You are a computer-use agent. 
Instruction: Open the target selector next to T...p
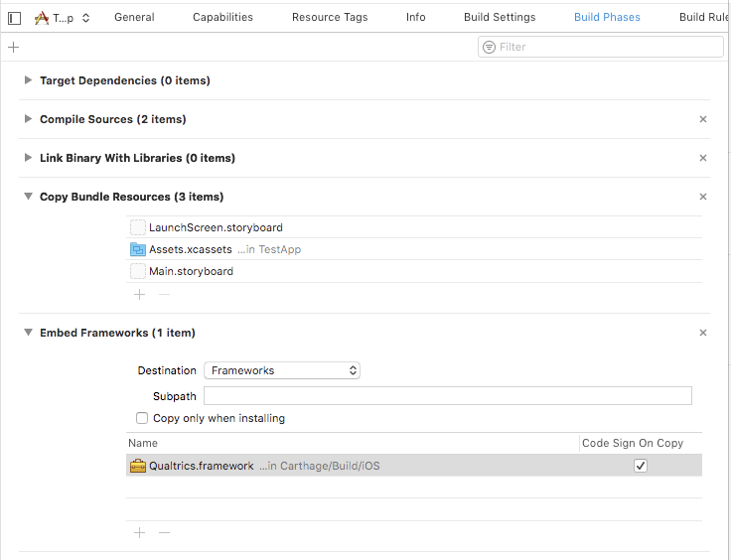pos(85,18)
